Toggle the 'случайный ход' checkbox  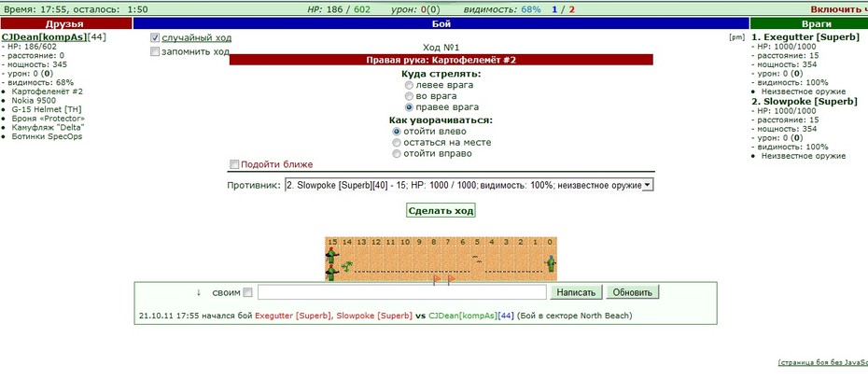point(155,38)
